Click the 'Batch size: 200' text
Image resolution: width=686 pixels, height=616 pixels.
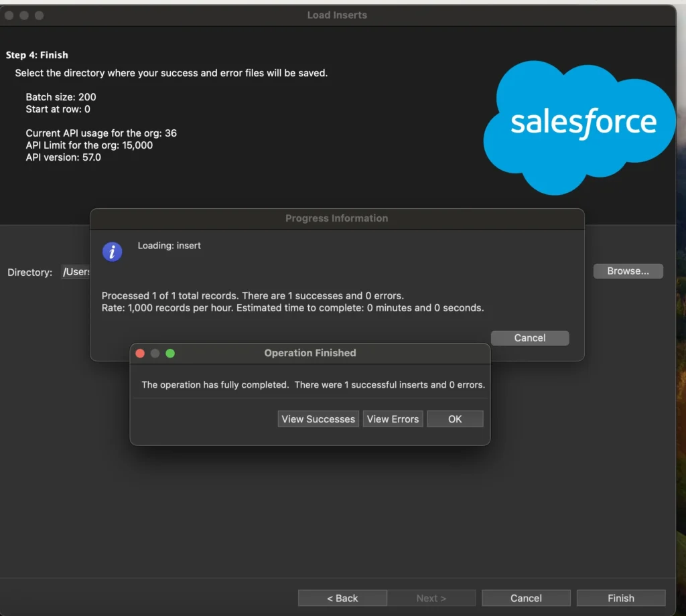61,97
